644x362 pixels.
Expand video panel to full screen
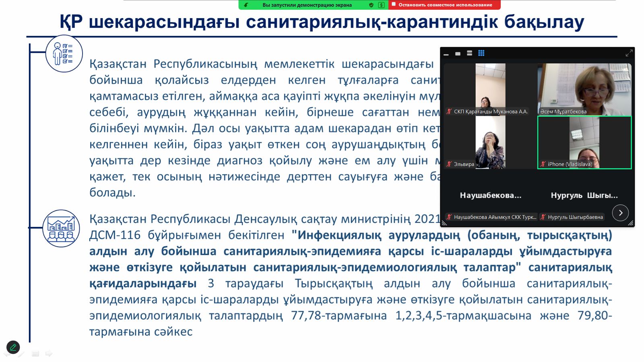click(629, 53)
